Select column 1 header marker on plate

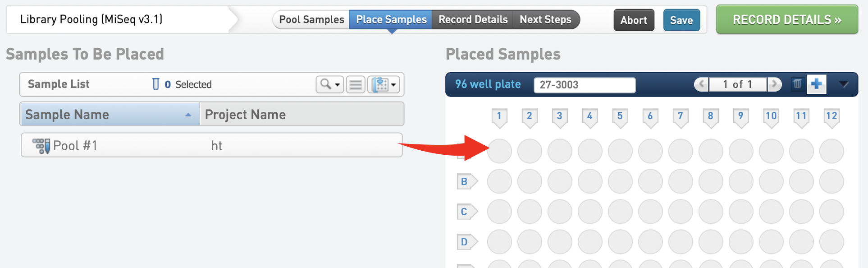pyautogui.click(x=499, y=116)
